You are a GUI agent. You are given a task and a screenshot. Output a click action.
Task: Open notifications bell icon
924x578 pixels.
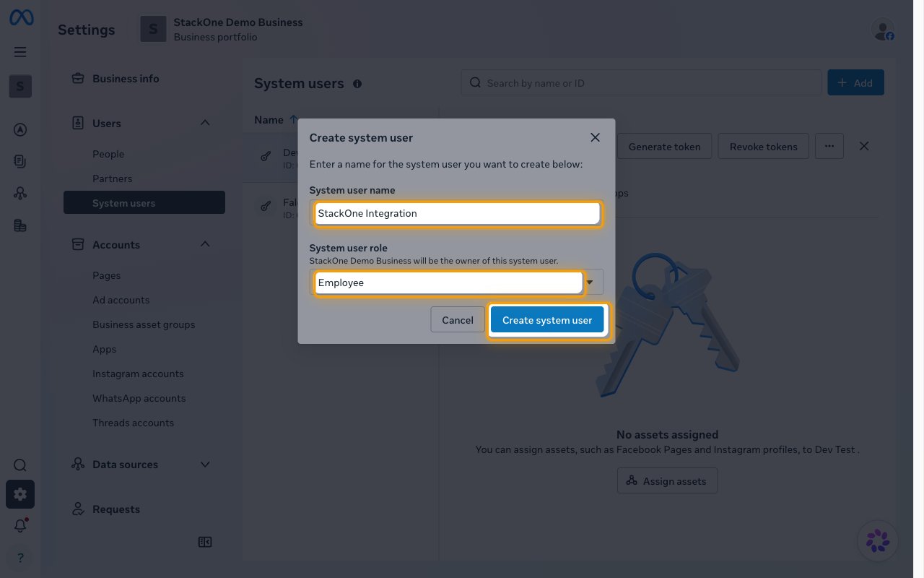20,526
